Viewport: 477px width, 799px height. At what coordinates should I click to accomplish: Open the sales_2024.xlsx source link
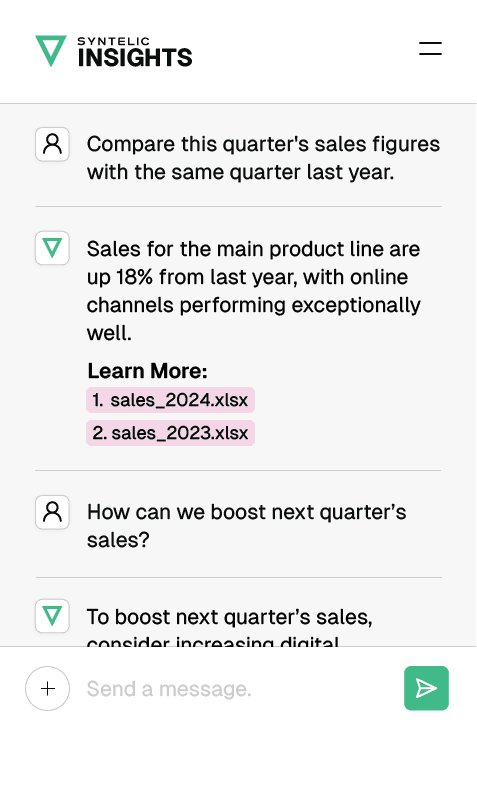tap(170, 400)
